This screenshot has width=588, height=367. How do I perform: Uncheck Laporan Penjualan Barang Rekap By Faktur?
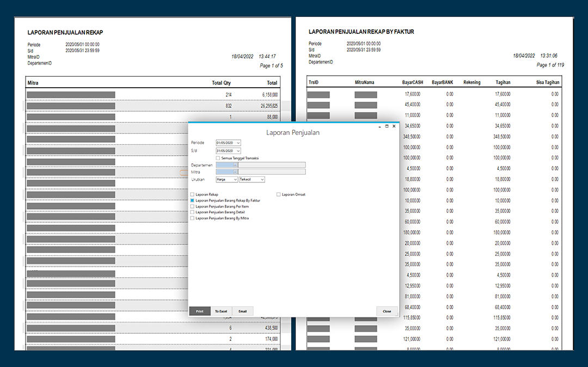pyautogui.click(x=192, y=200)
